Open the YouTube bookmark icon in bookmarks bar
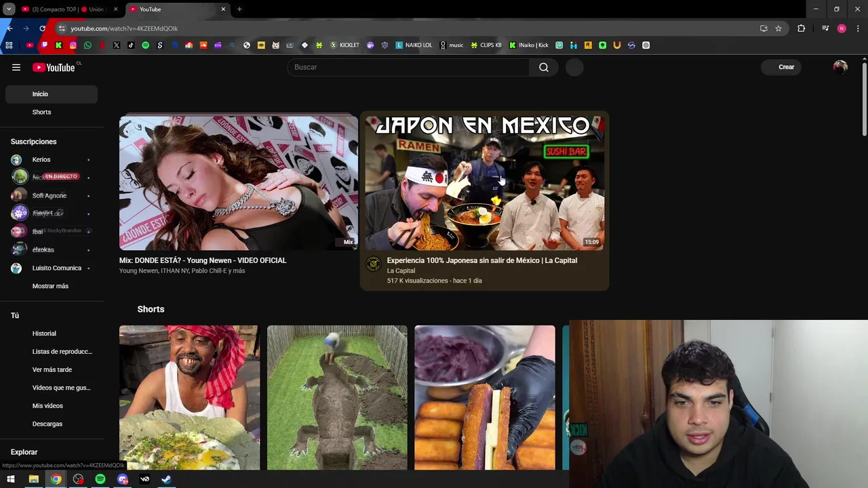Image resolution: width=868 pixels, height=488 pixels. [30, 45]
